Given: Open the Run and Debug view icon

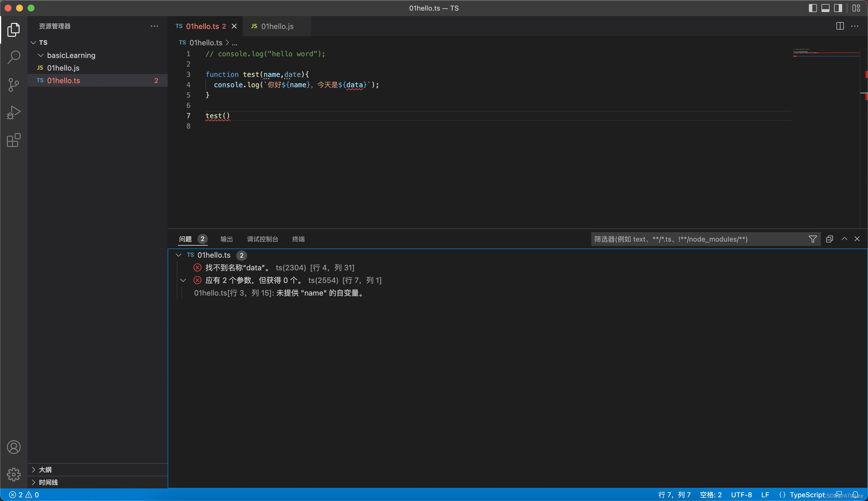Looking at the screenshot, I should point(14,112).
